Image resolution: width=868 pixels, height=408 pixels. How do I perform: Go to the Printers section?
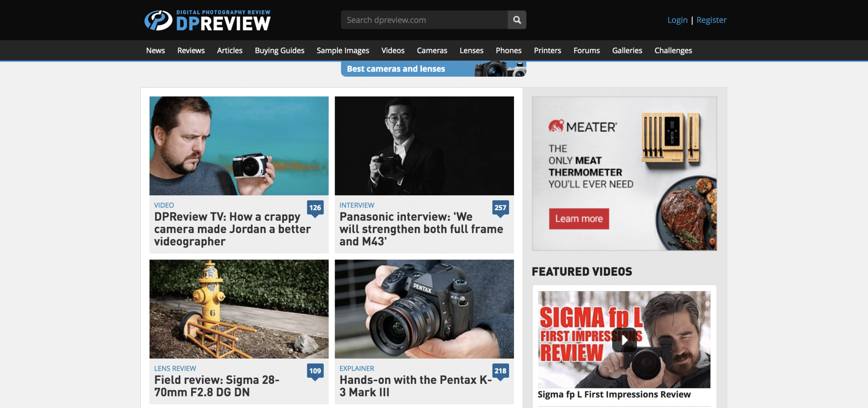pyautogui.click(x=547, y=51)
